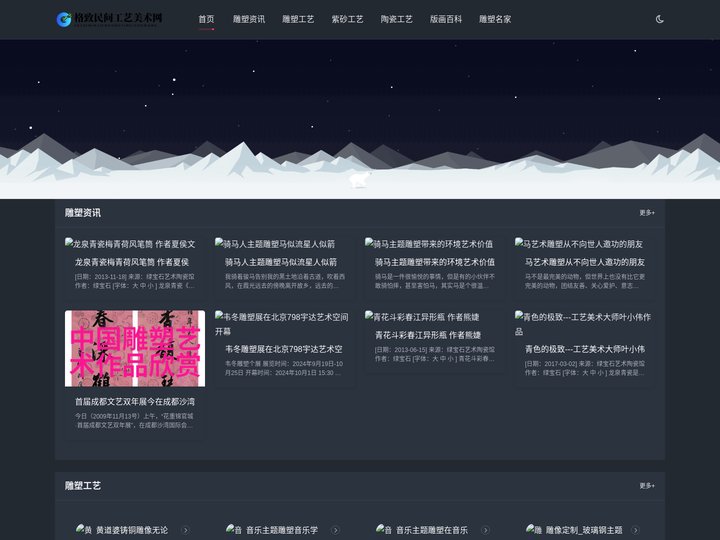Click the site logo 格致民间工艺美术网
720x540 pixels.
(109, 19)
